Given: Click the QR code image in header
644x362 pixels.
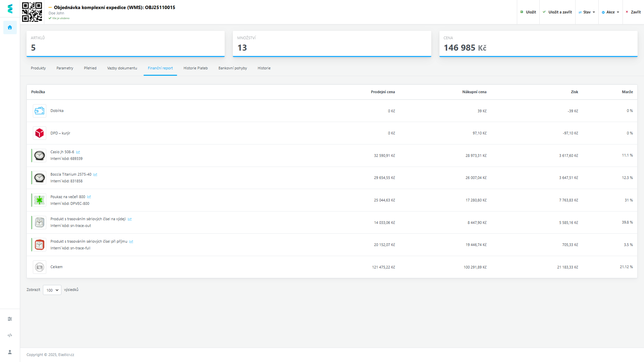Looking at the screenshot, I should point(32,12).
